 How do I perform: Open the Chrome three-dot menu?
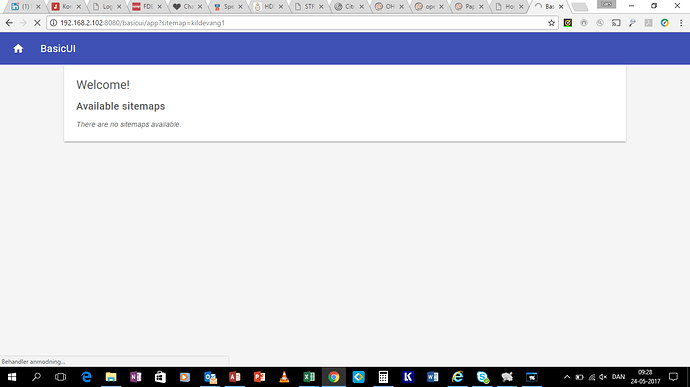681,23
